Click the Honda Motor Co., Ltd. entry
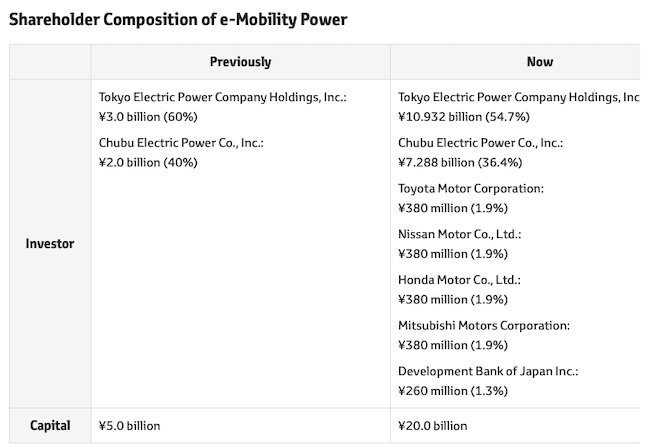 coord(459,280)
